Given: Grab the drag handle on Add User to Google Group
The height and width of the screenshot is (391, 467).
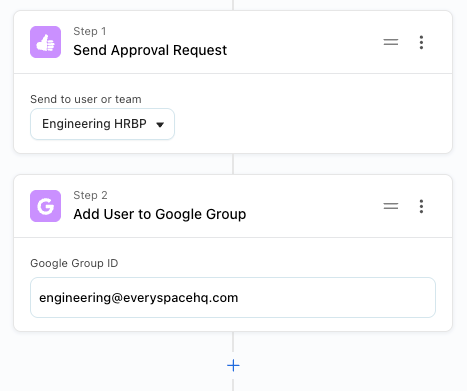Looking at the screenshot, I should click(391, 206).
